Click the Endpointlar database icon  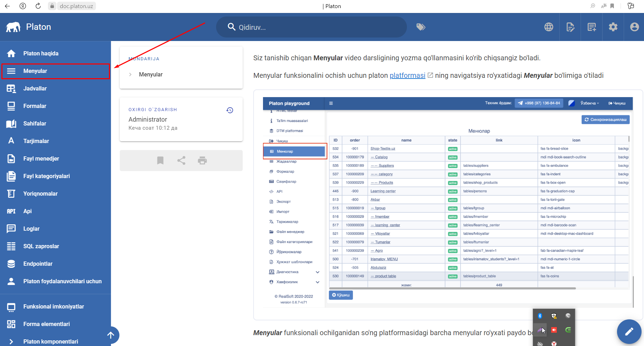pos(11,264)
